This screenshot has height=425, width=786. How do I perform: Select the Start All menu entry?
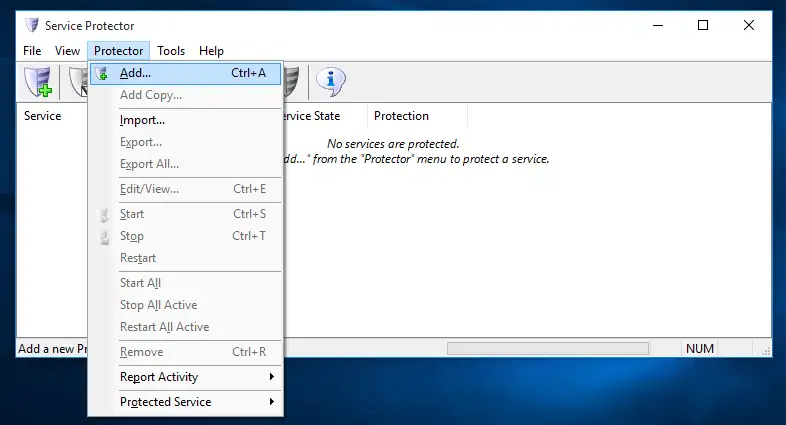click(x=185, y=284)
